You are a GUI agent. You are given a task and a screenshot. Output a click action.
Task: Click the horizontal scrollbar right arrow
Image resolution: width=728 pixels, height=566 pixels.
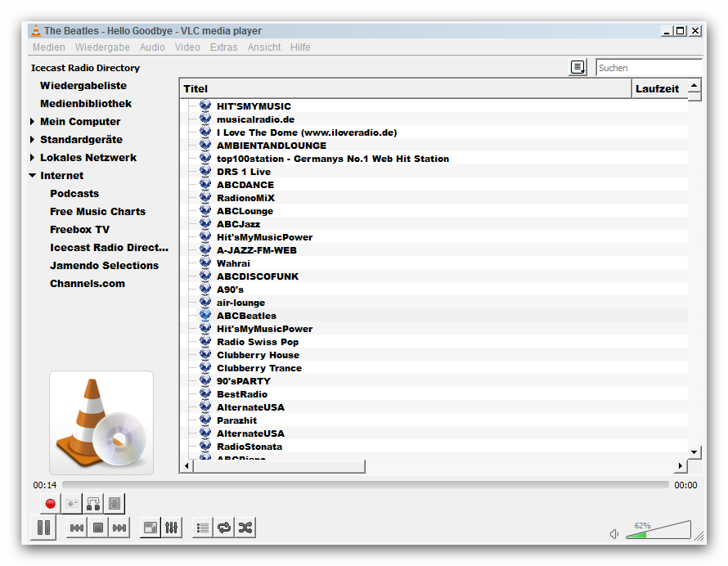[x=681, y=465]
